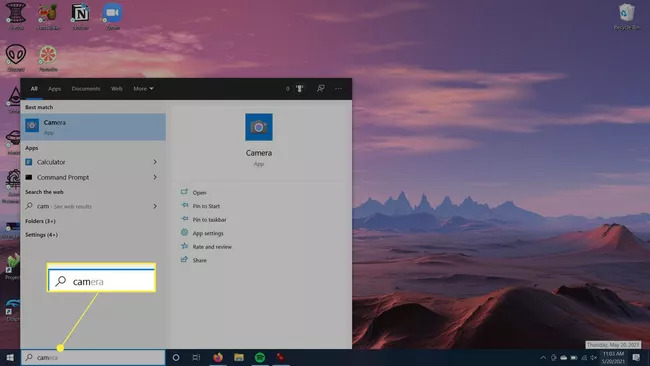Click the Firefox icon in the taskbar
This screenshot has height=366, width=650.
coord(218,357)
